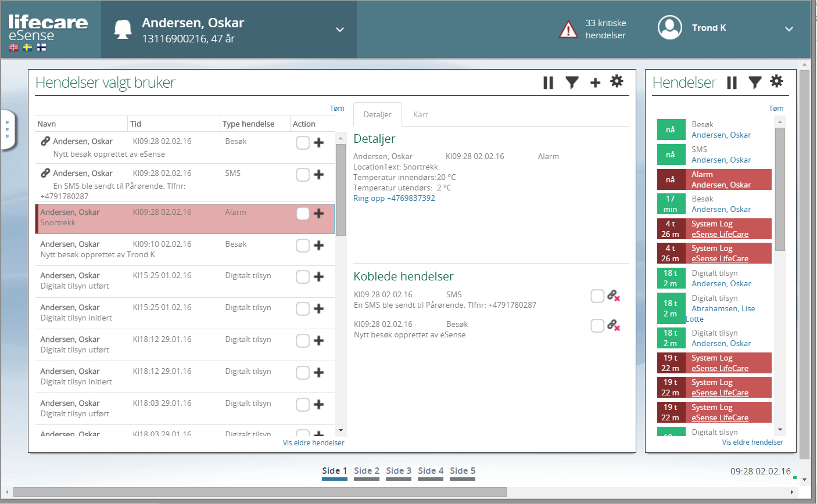Click Vis eldre hendelser in left panel
The height and width of the screenshot is (504, 817).
pyautogui.click(x=313, y=442)
